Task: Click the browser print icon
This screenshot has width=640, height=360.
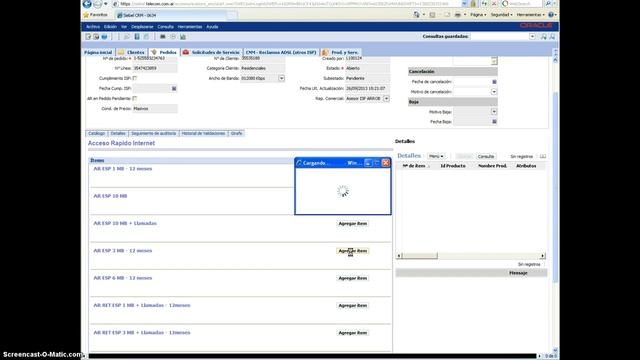Action: pyautogui.click(x=458, y=15)
